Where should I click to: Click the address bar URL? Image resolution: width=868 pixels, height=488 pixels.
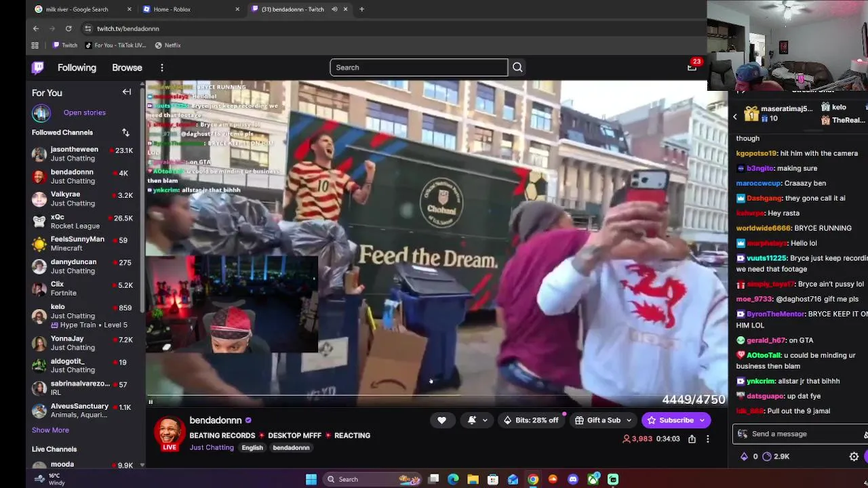click(128, 28)
